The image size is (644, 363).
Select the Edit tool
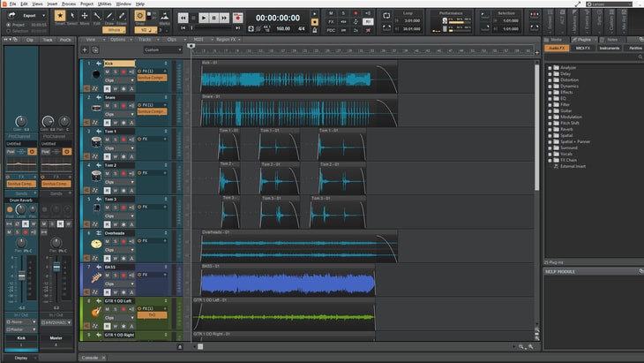pyautogui.click(x=97, y=16)
